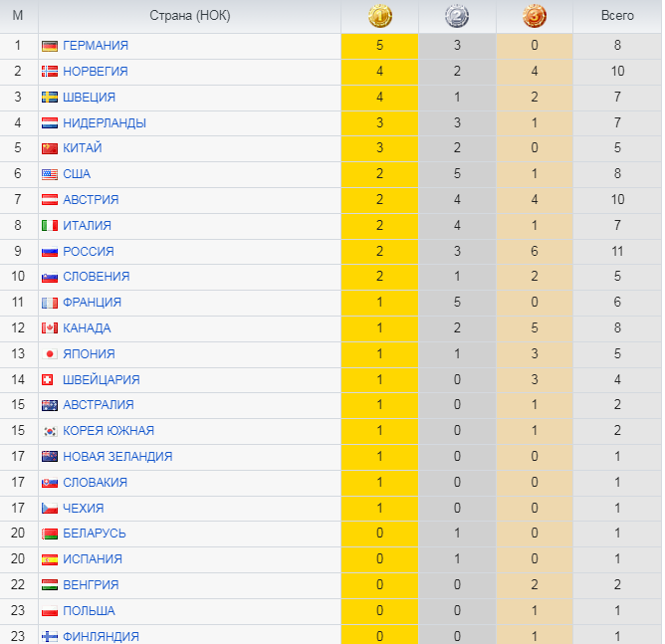
Task: Click the Всего column header
Action: 617,17
